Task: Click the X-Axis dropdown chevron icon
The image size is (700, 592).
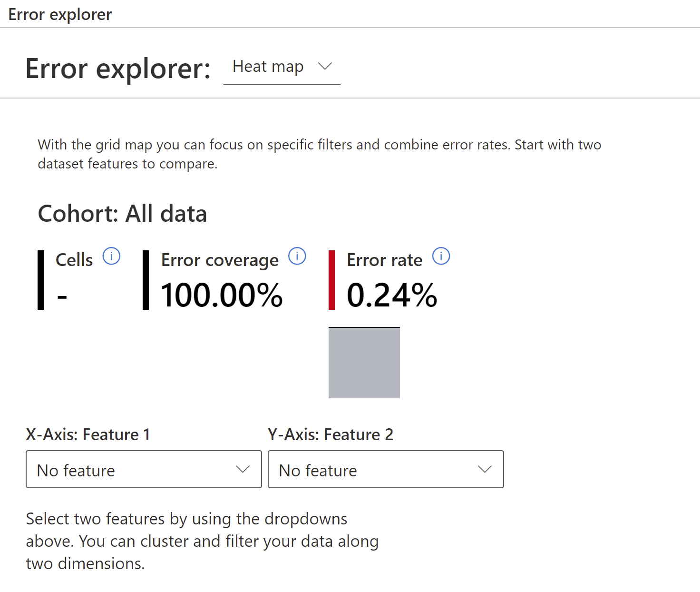Action: (243, 469)
